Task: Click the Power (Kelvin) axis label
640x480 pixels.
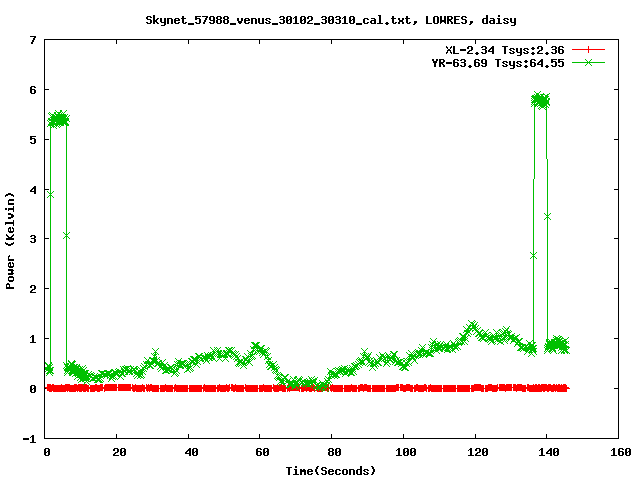Action: (x=10, y=241)
